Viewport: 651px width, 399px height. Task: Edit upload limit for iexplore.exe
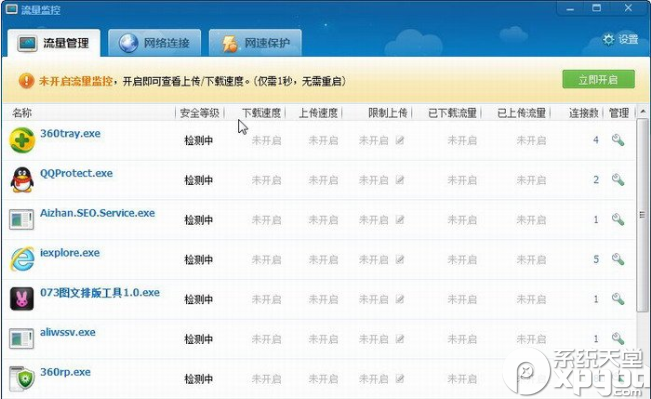pos(400,259)
